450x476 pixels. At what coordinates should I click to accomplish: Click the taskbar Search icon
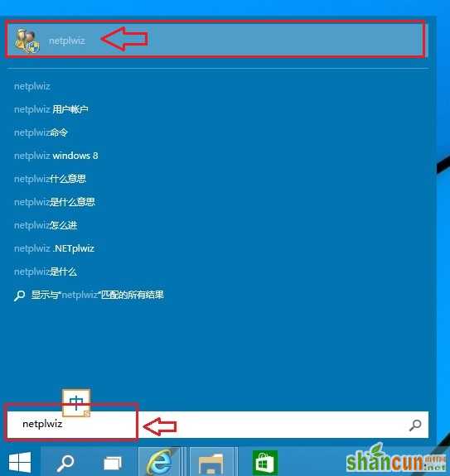[65, 463]
